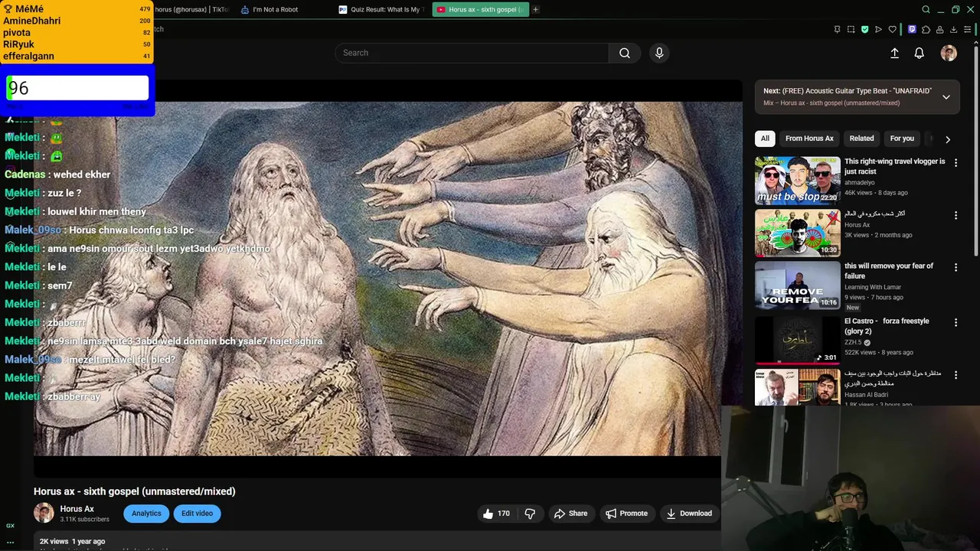Open the YouTube upload/create icon
Screen dimensions: 980x551
[894, 53]
